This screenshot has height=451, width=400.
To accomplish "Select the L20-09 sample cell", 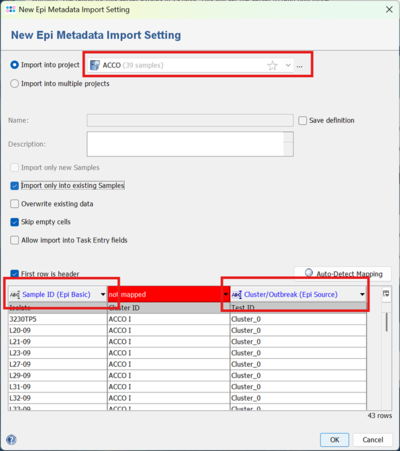I will (58, 330).
